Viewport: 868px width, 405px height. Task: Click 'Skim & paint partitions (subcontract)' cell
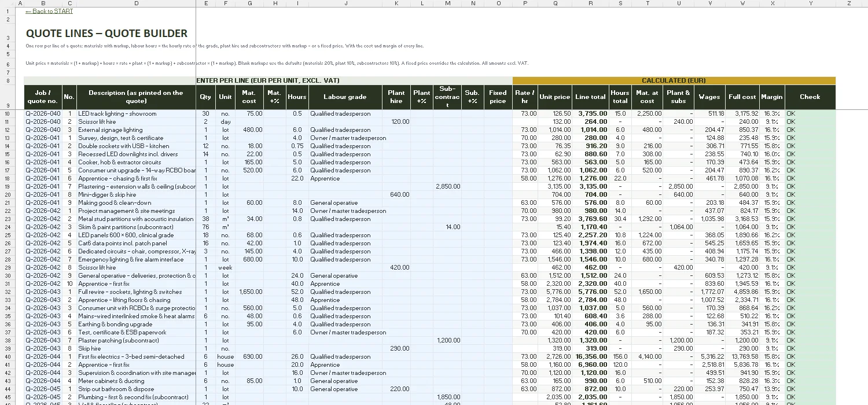tap(136, 227)
